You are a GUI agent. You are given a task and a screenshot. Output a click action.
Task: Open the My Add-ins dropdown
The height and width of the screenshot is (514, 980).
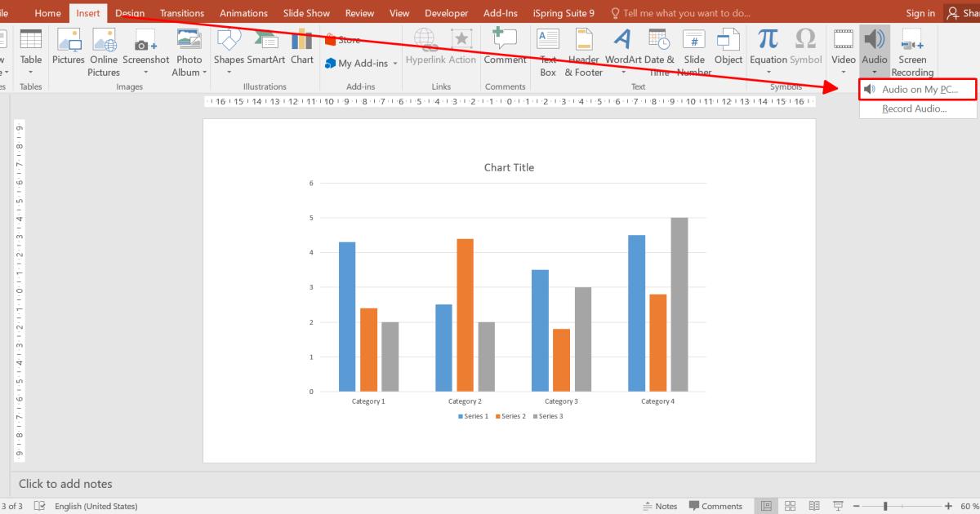tap(395, 64)
